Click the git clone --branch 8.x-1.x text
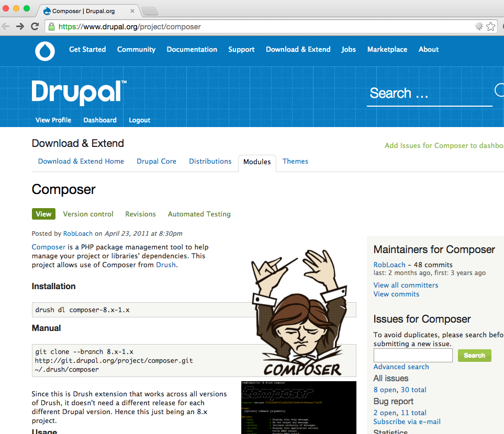 [x=84, y=352]
